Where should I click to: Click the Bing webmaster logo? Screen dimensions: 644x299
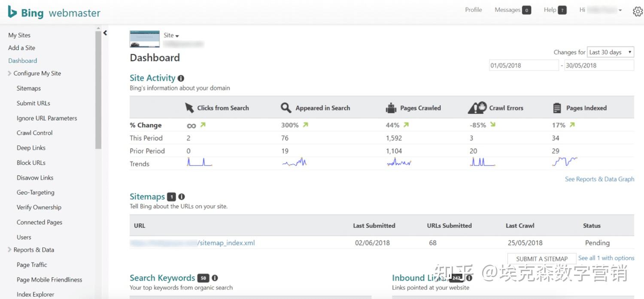click(x=54, y=13)
